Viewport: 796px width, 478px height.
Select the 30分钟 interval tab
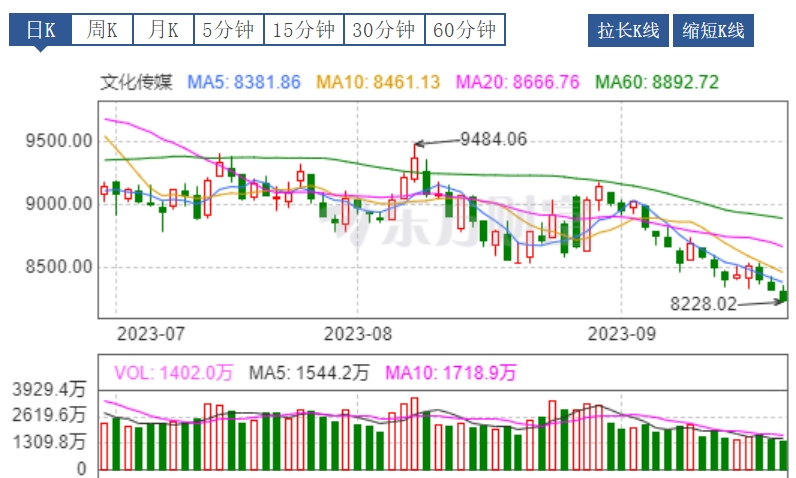click(384, 30)
